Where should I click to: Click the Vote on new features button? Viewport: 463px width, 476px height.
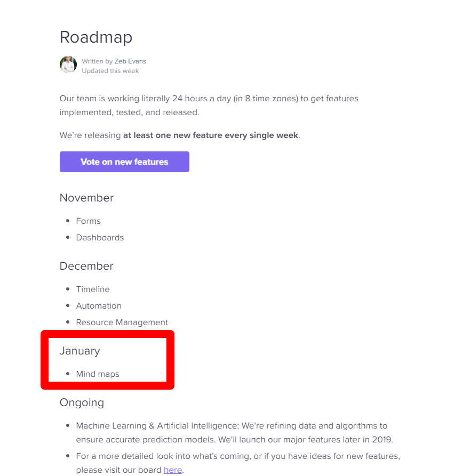point(124,162)
